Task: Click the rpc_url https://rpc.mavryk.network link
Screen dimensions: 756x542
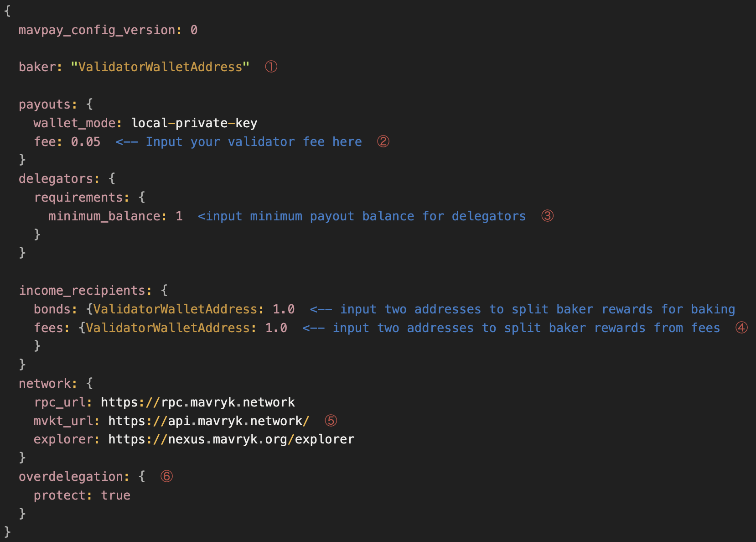Action: (197, 402)
